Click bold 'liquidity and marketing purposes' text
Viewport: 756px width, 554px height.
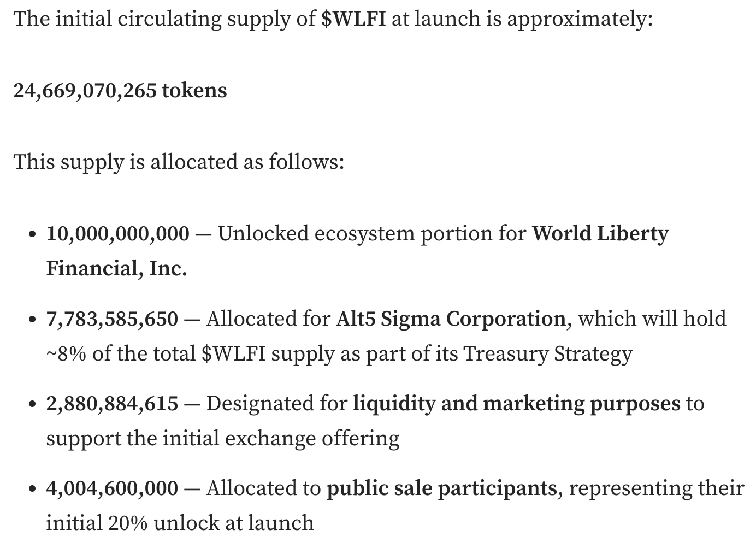(x=516, y=403)
